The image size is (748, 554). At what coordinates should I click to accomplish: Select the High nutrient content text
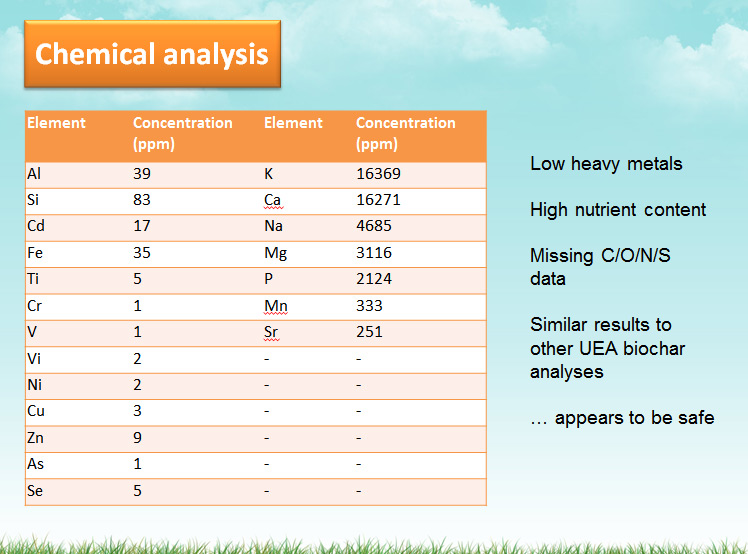click(x=618, y=210)
